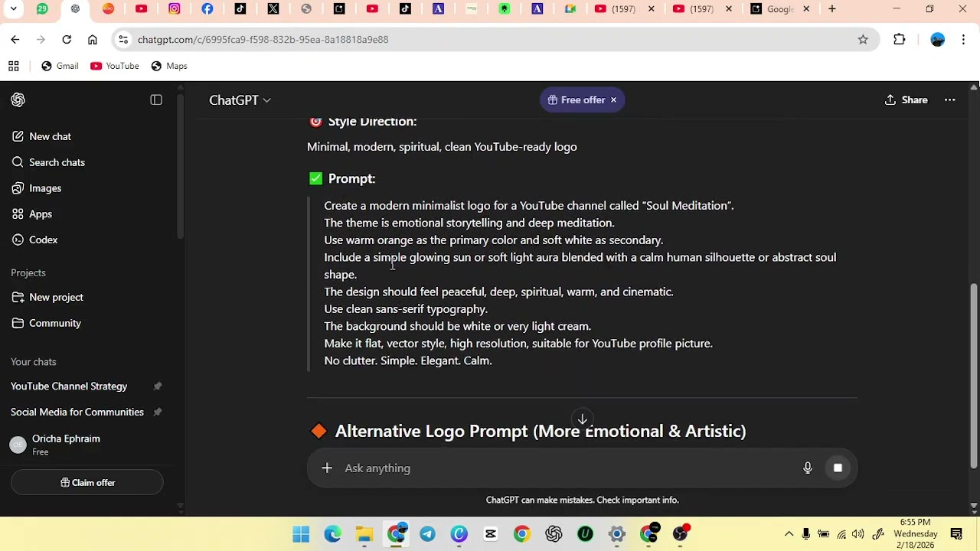980x551 pixels.
Task: Share this conversation
Action: 906,100
